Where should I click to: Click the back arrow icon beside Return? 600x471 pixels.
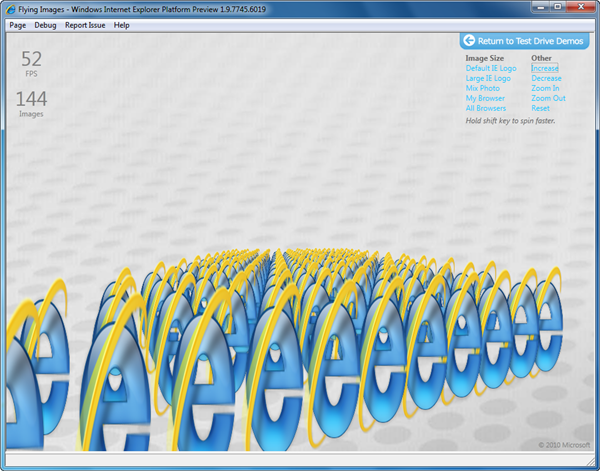(469, 41)
